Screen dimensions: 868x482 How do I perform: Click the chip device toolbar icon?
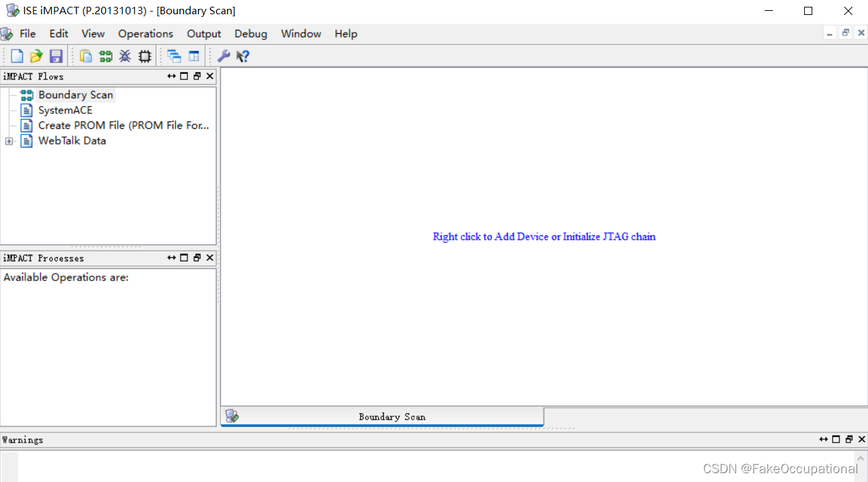145,56
